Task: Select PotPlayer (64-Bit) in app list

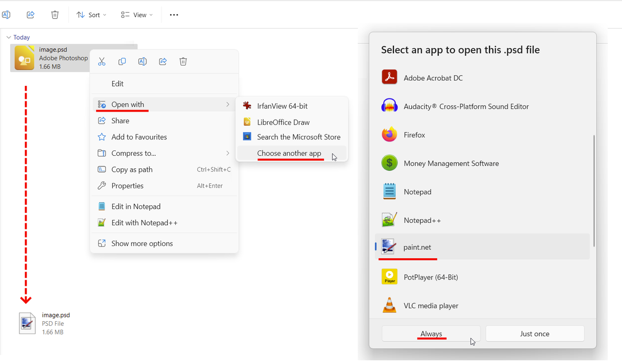Action: tap(483, 277)
